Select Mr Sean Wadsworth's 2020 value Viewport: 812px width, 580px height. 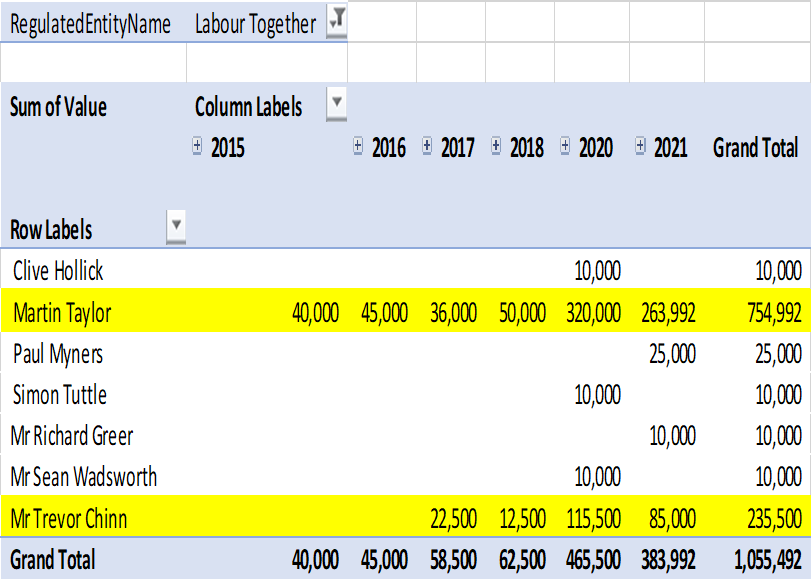(598, 477)
